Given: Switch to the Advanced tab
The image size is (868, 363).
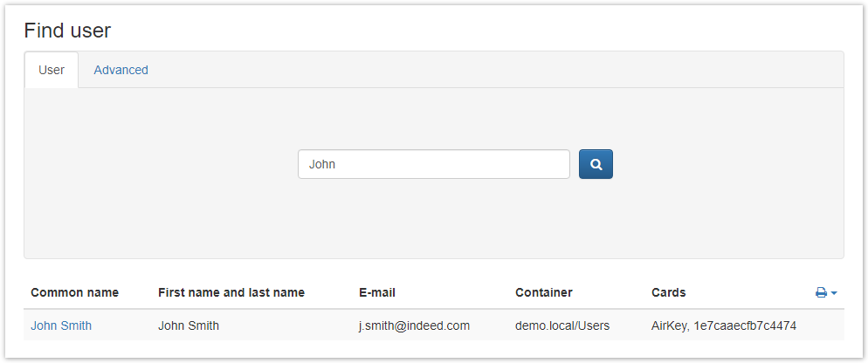Looking at the screenshot, I should click(x=121, y=70).
